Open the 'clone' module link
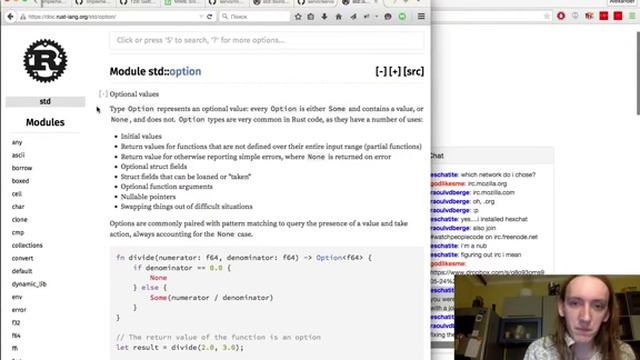The image size is (640, 360). 20,219
